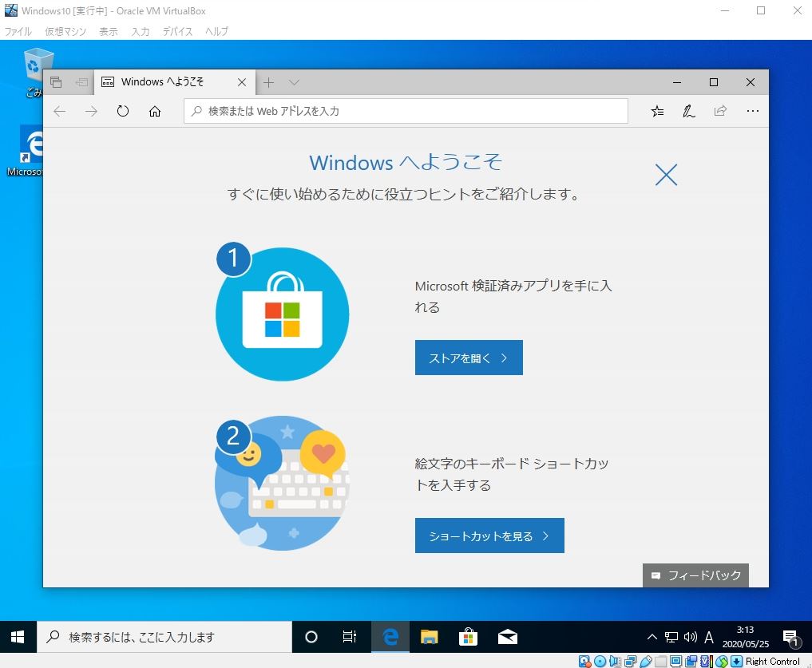The height and width of the screenshot is (668, 812).
Task: Dismiss the welcome page with the blue X
Action: click(666, 175)
